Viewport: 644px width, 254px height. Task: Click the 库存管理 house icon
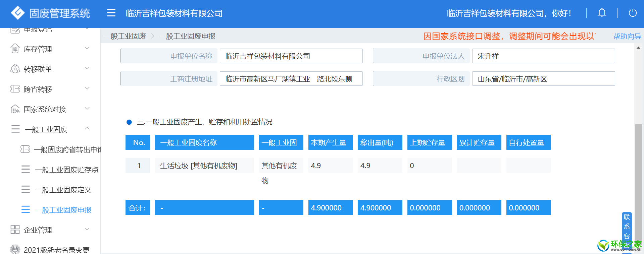click(x=15, y=49)
